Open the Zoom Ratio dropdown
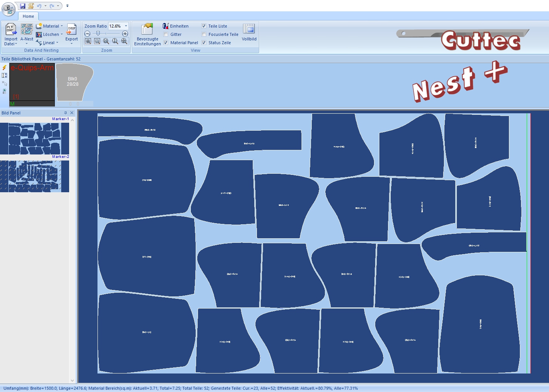Viewport: 549px width, 392px height. coord(126,26)
